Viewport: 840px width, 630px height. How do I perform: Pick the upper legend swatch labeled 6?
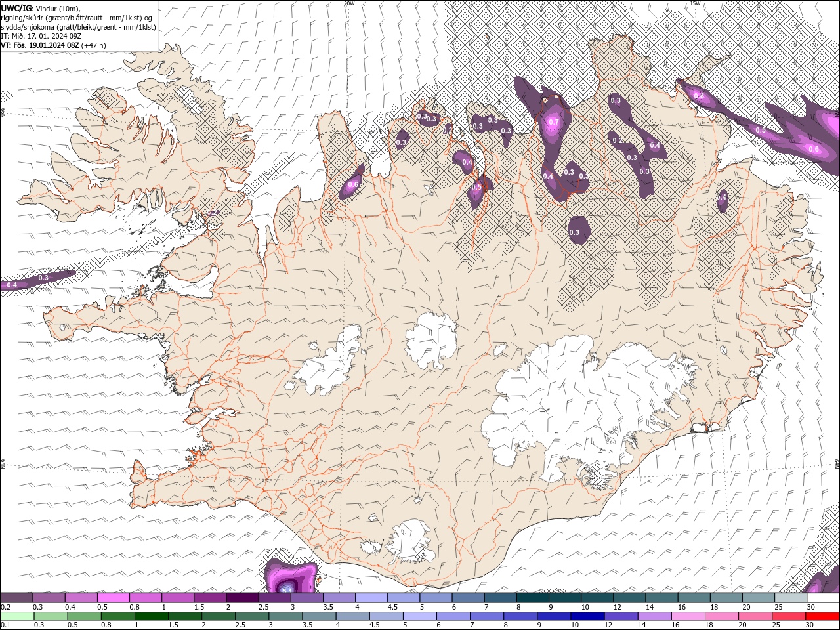(468, 598)
